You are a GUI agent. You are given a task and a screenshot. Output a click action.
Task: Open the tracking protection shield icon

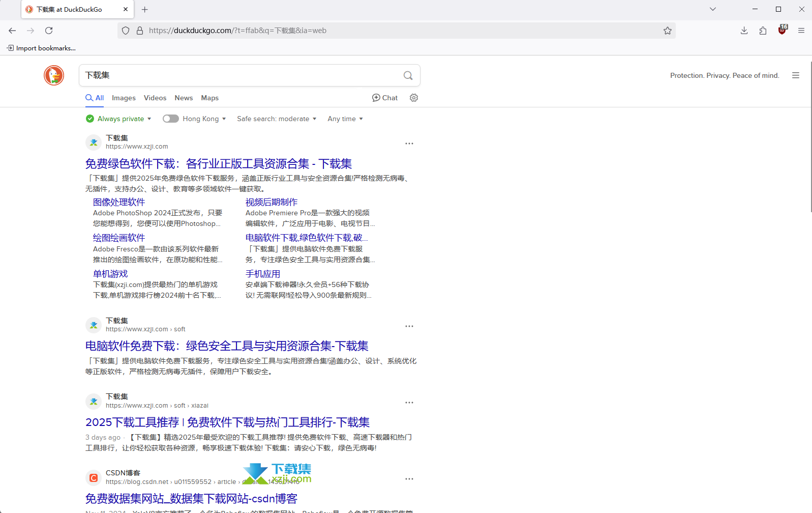coord(126,31)
